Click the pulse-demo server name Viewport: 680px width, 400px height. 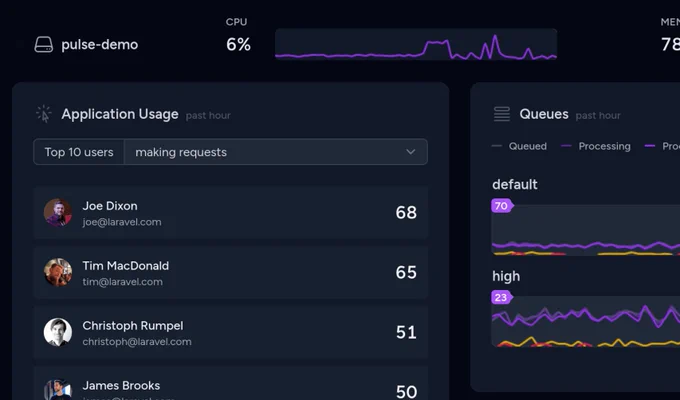100,45
